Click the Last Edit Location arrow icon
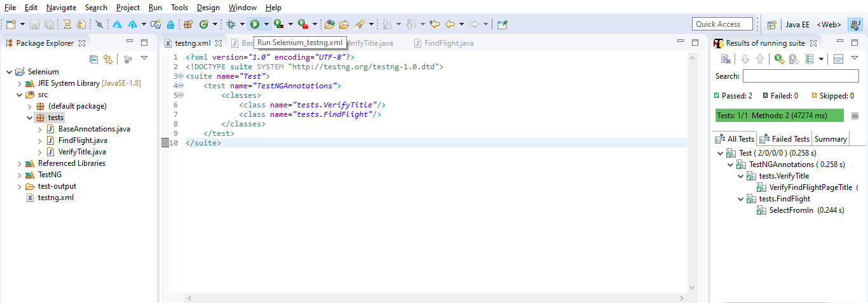 [435, 24]
